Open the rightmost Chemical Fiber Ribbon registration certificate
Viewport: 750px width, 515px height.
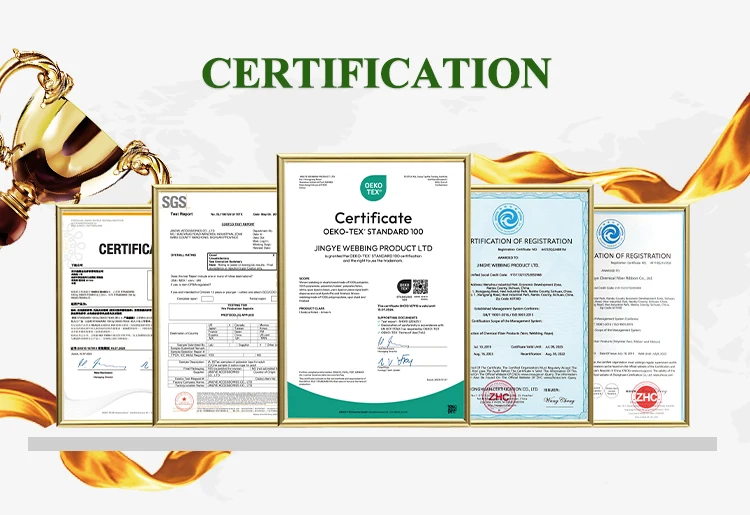pyautogui.click(x=641, y=316)
